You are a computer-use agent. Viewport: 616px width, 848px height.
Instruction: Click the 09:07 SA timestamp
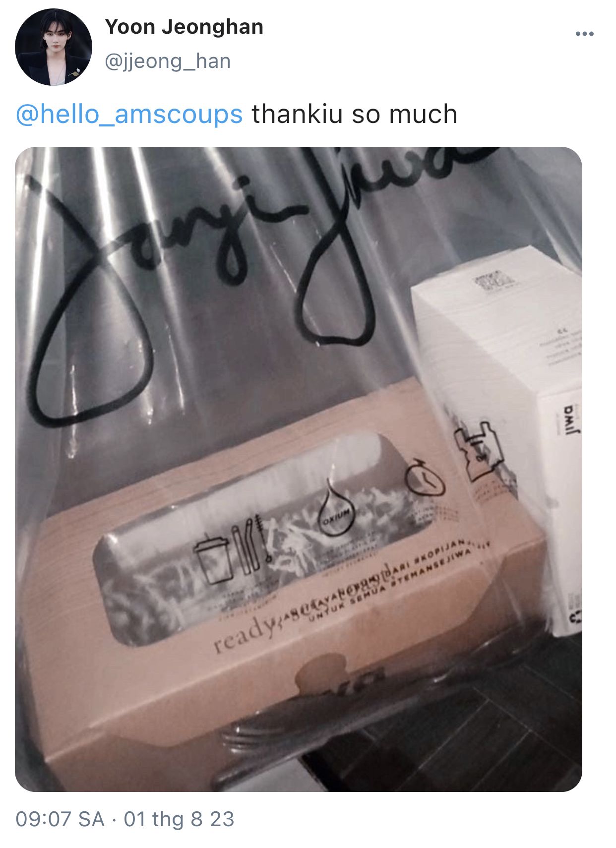[60, 819]
